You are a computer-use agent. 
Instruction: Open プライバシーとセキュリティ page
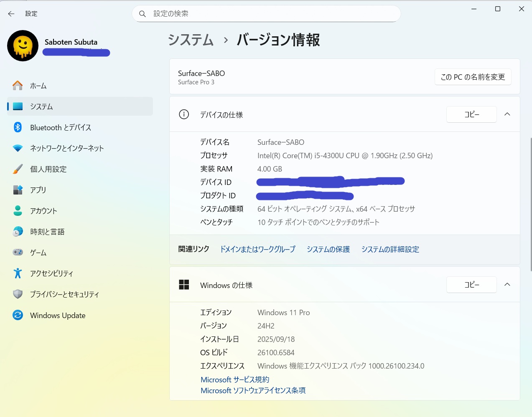pos(80,294)
